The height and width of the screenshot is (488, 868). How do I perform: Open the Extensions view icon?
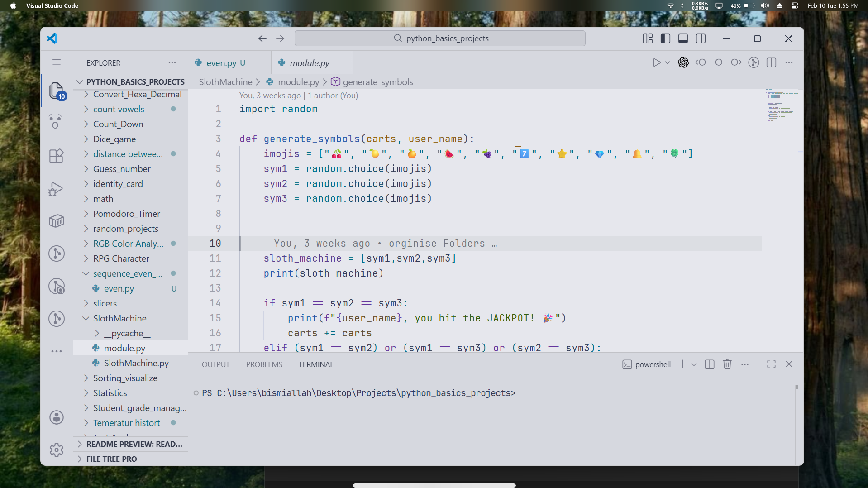(56, 156)
